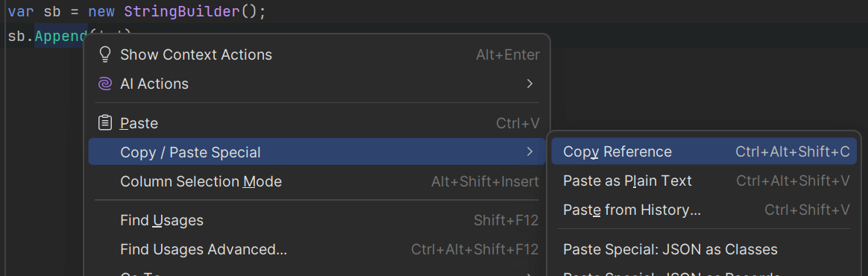The width and height of the screenshot is (868, 276).
Task: Click the clipboard Paste icon
Action: [x=104, y=122]
